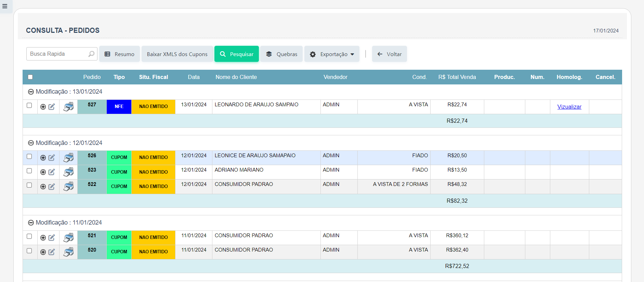Collapse the Modificação 11/01/2024 group
This screenshot has height=282, width=644.
coord(31,223)
